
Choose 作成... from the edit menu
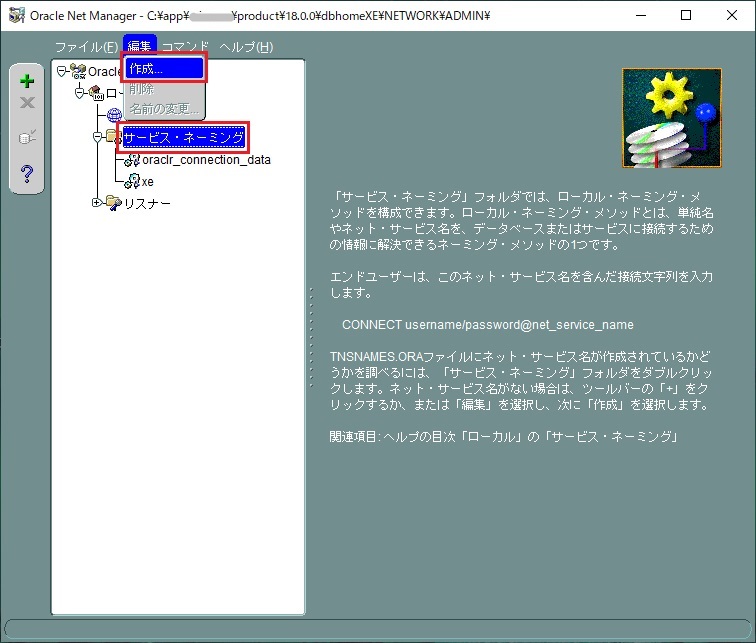[164, 68]
